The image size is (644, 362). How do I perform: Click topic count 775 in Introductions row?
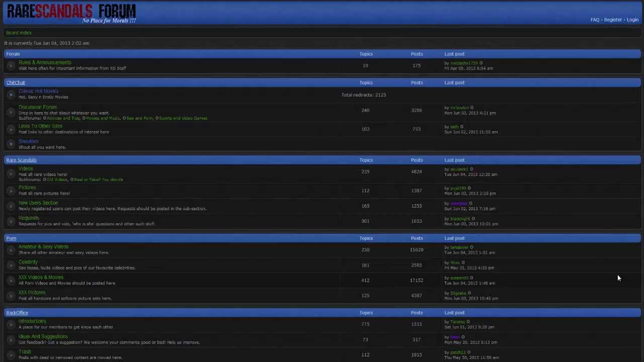coord(365,324)
